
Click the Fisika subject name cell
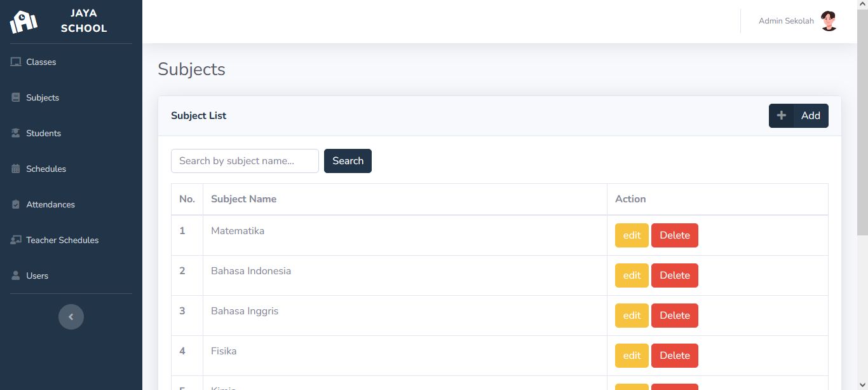[405, 356]
